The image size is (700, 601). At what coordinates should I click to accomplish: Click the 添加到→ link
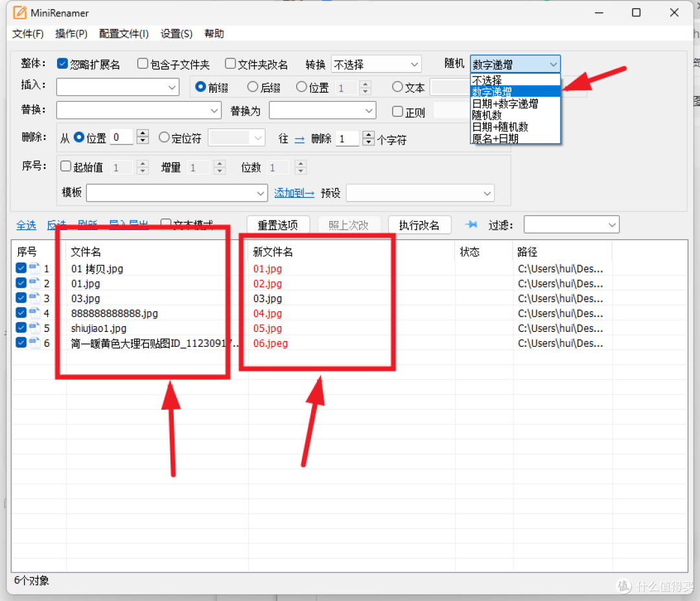pos(294,193)
